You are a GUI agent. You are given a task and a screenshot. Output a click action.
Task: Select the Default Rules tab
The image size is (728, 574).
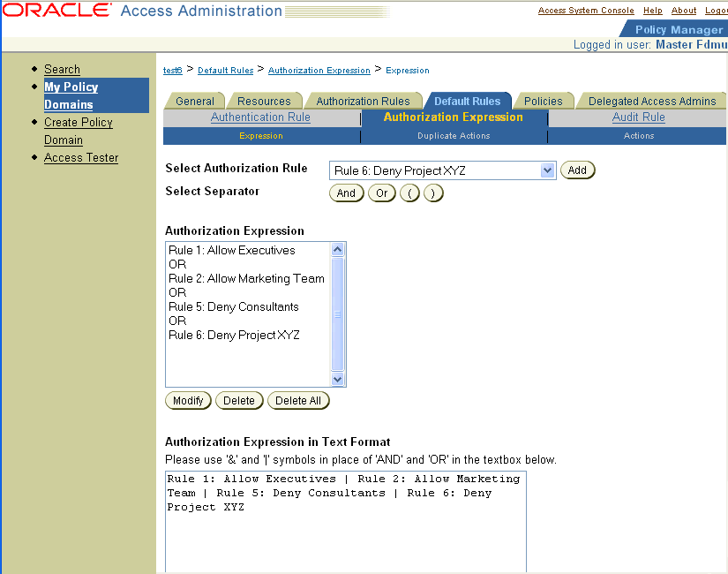tap(467, 101)
